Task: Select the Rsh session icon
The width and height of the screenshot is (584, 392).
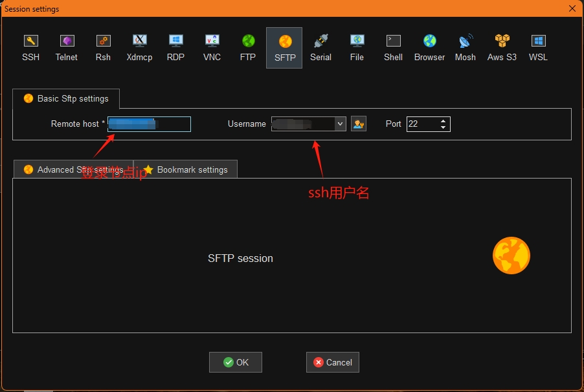Action: 103,48
